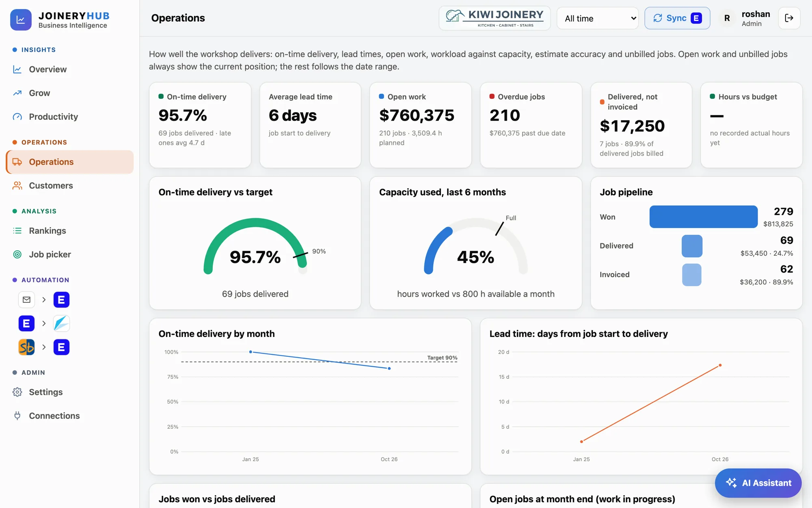Click the E icon before the feather icon

point(26,323)
